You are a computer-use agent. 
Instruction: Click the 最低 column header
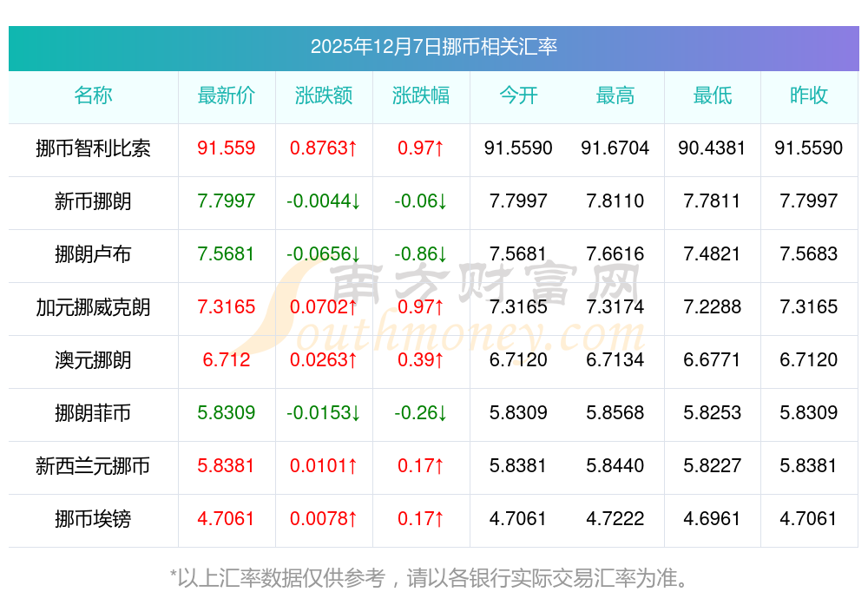(x=713, y=95)
